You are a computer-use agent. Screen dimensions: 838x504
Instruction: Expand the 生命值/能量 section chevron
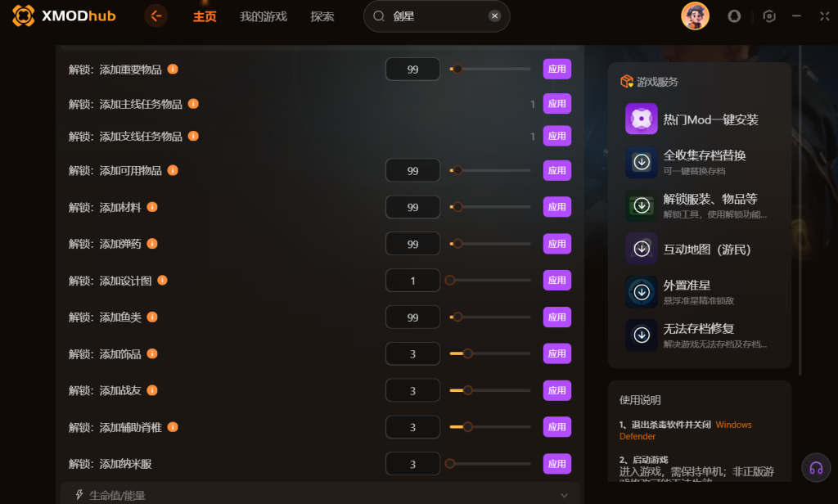tap(564, 496)
